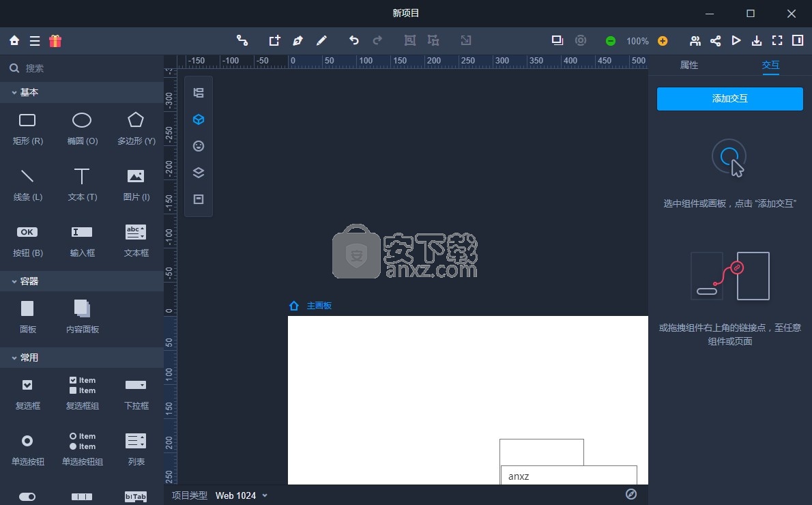
Task: Open the icon library smiley panel
Action: coord(199,146)
